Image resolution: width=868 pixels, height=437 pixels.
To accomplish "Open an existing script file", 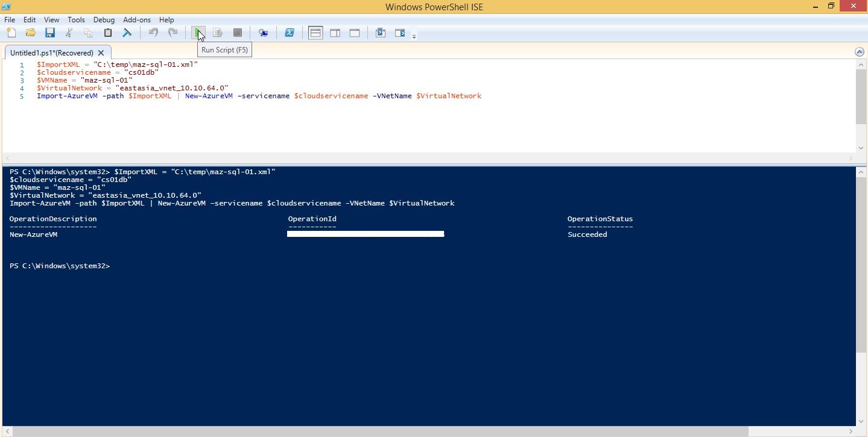I will 30,33.
